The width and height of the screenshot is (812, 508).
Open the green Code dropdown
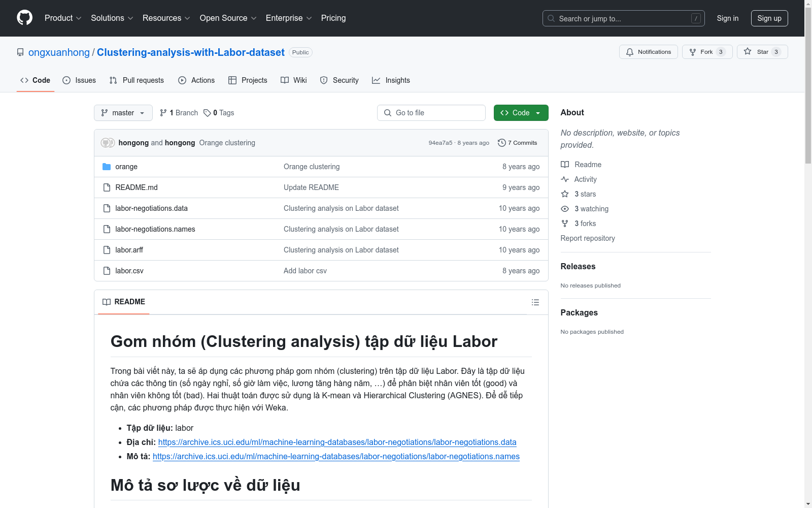coord(521,113)
